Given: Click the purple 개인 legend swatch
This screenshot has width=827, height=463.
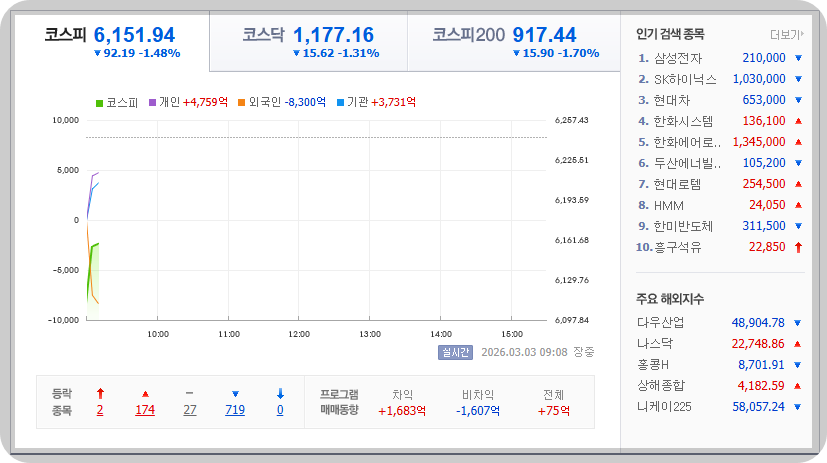Looking at the screenshot, I should pos(152,102).
